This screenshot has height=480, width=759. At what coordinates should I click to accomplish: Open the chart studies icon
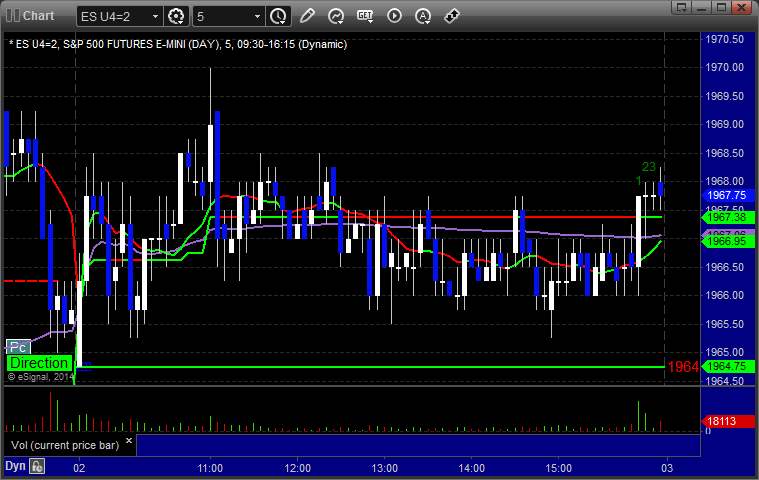click(336, 16)
